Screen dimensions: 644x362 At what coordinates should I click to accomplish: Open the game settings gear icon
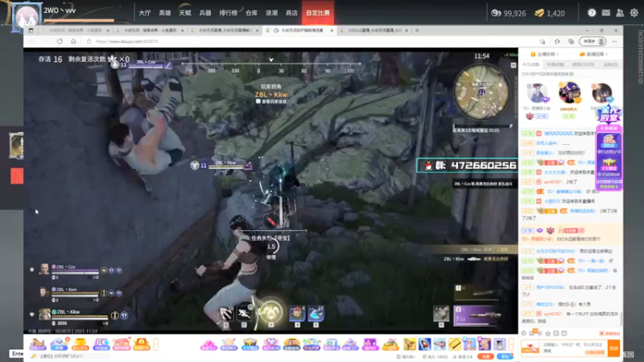click(x=634, y=13)
